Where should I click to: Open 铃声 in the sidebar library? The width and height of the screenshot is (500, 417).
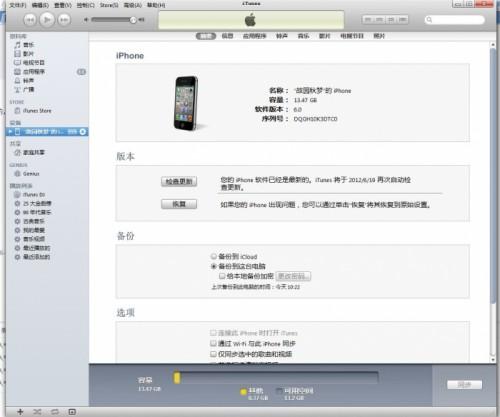point(24,81)
